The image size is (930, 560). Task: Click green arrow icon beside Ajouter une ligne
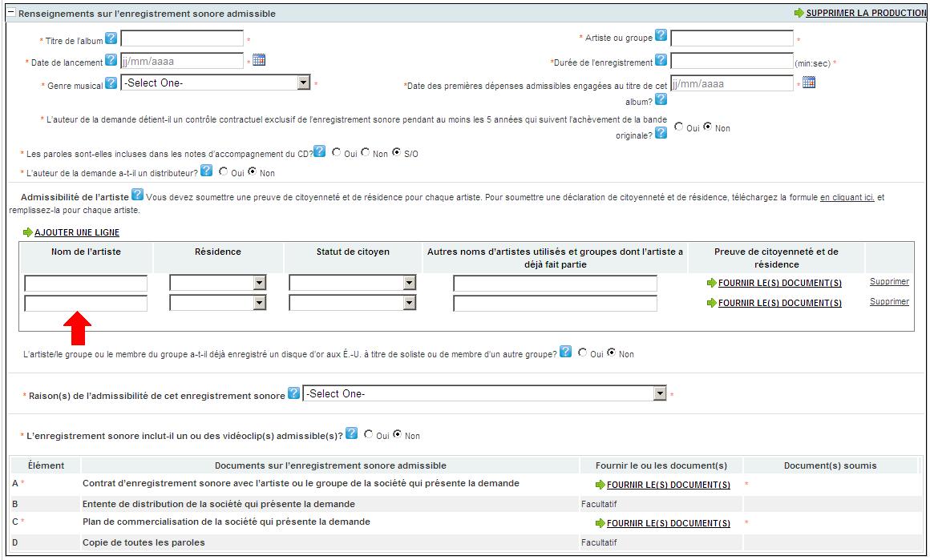pos(27,232)
